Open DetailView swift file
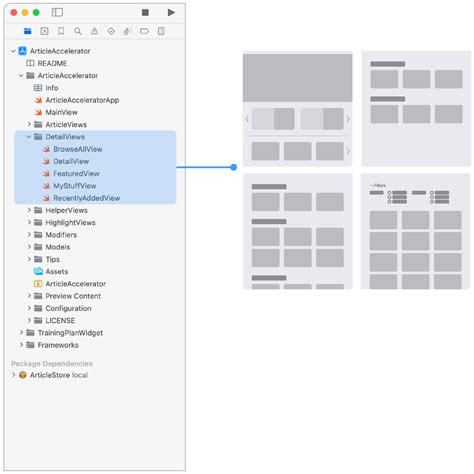474x474 pixels. click(x=71, y=161)
